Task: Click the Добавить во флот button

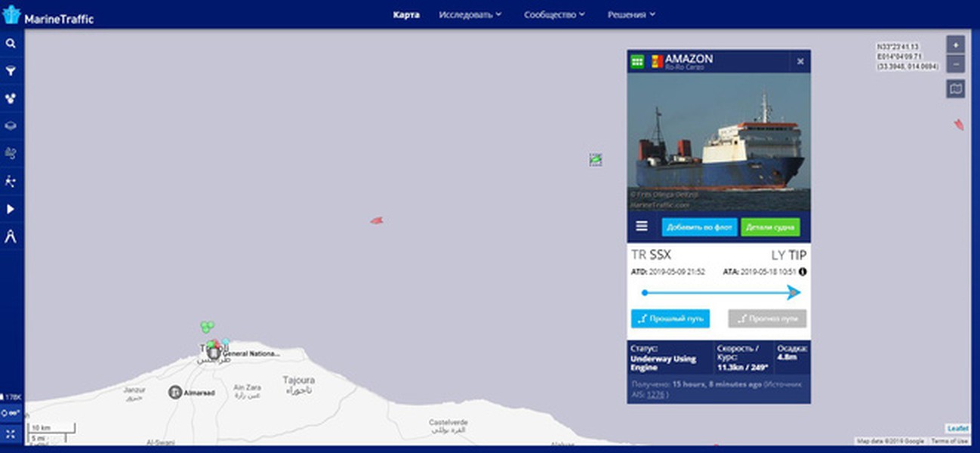Action: pyautogui.click(x=699, y=227)
